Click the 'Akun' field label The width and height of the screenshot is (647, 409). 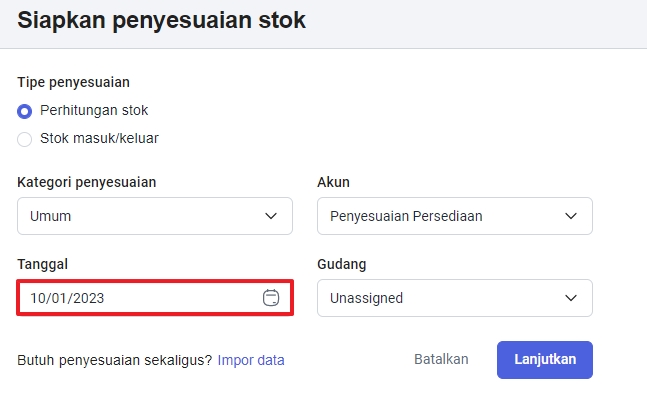[333, 182]
